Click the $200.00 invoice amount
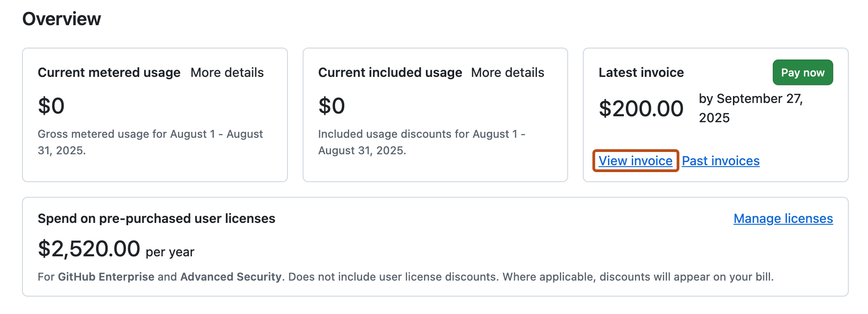The height and width of the screenshot is (314, 868). 641,108
